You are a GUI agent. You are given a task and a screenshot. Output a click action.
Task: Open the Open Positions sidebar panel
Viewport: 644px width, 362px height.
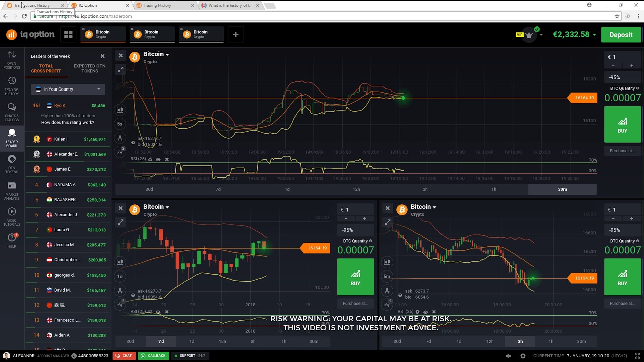point(12,59)
